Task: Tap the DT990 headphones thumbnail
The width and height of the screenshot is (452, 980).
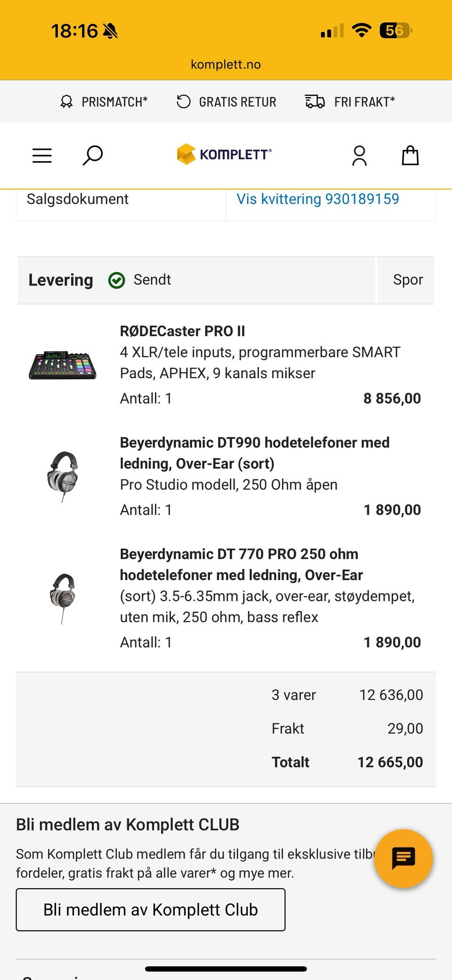Action: coord(63,476)
